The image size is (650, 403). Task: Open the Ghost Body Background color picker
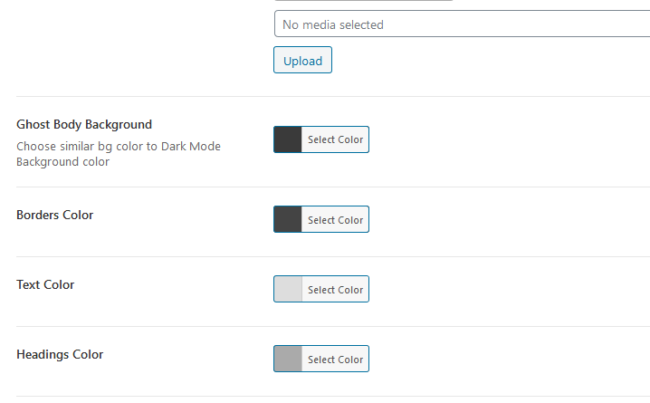point(335,140)
